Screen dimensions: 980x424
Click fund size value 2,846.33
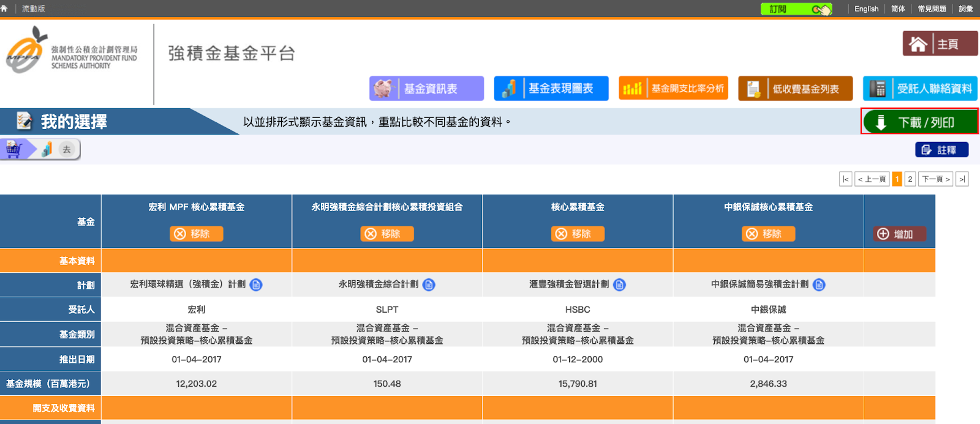coord(769,384)
